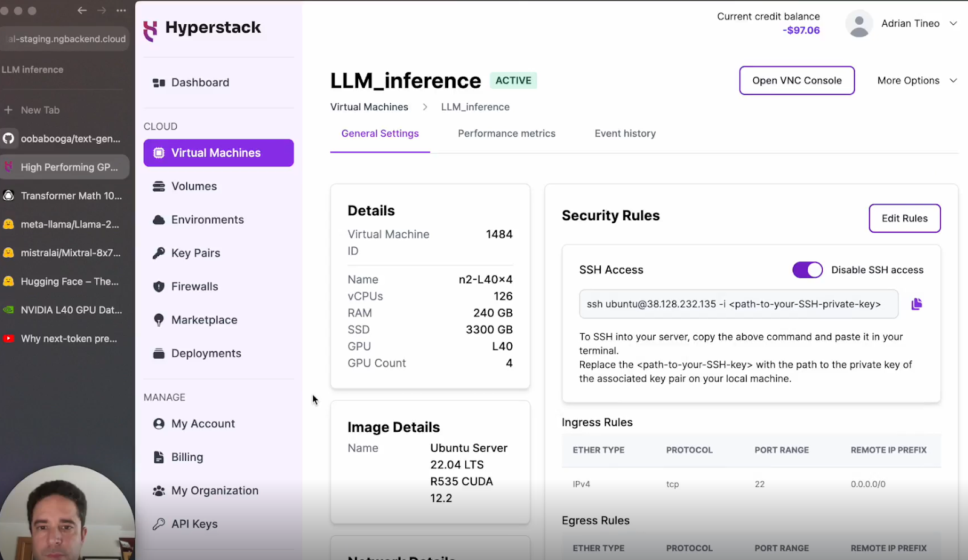Select Virtual Machines in the sidebar
This screenshot has height=560, width=968.
[x=218, y=153]
